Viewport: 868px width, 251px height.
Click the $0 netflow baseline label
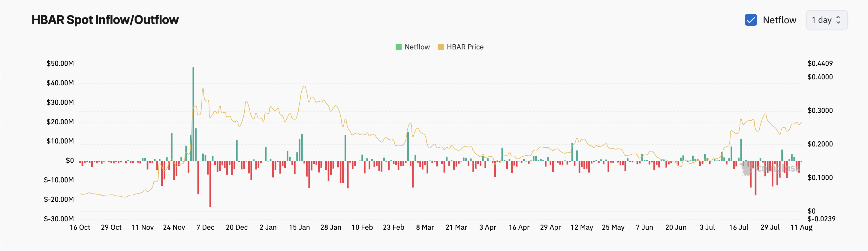pyautogui.click(x=70, y=161)
